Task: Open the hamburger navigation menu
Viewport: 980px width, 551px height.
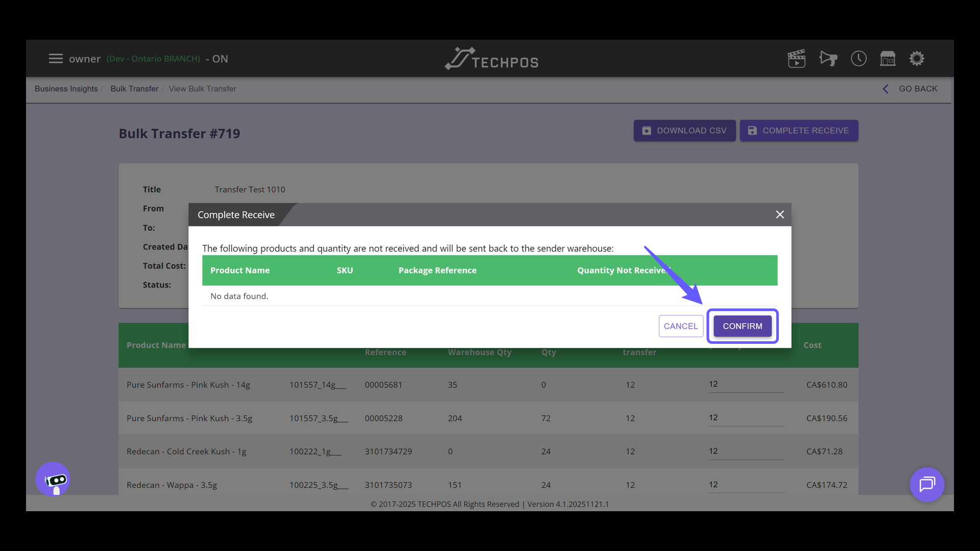Action: (56, 59)
